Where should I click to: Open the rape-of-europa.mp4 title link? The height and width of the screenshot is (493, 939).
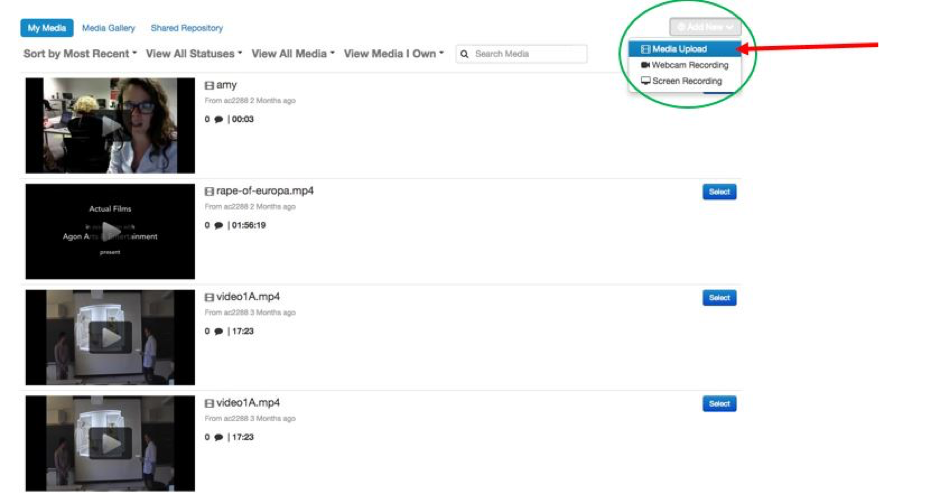(x=265, y=190)
